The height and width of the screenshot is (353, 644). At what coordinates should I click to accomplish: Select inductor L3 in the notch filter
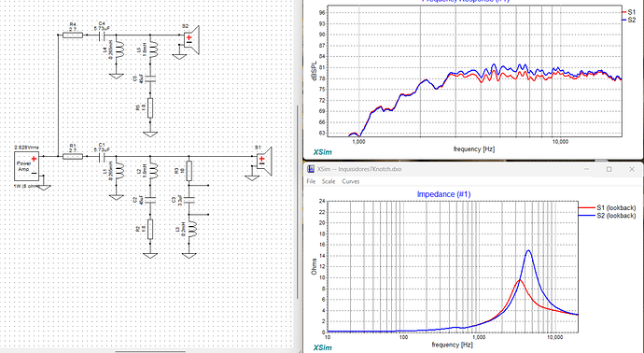(x=193, y=230)
